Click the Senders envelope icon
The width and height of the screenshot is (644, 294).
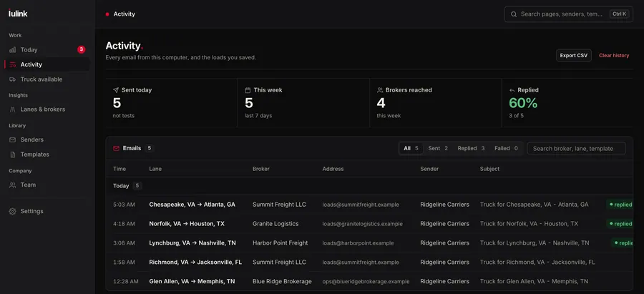point(13,139)
